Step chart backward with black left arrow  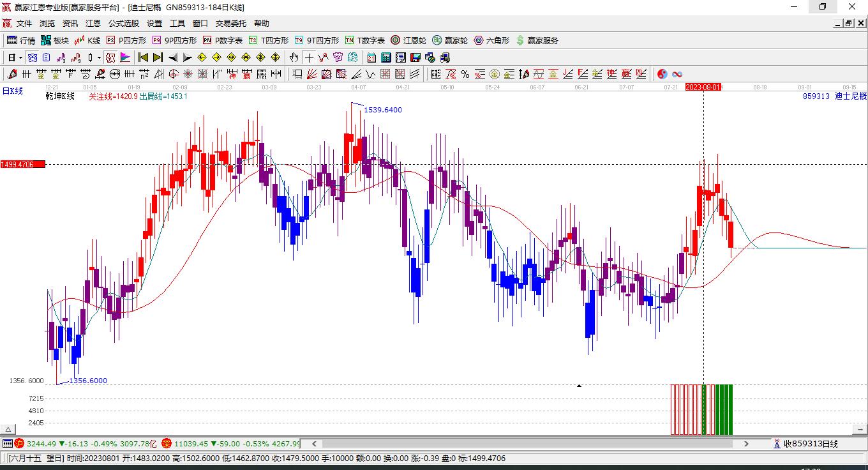(x=173, y=57)
